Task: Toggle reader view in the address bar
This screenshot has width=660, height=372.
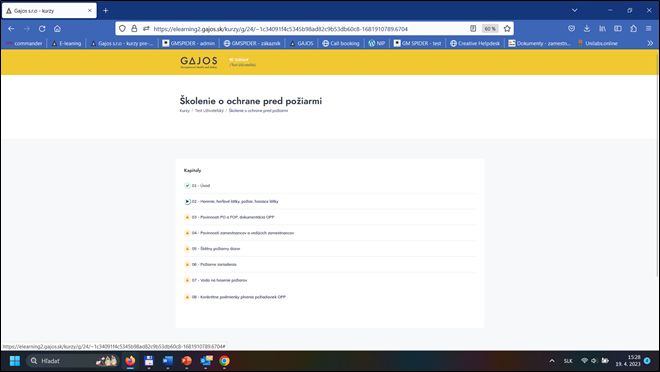Action: 473,29
